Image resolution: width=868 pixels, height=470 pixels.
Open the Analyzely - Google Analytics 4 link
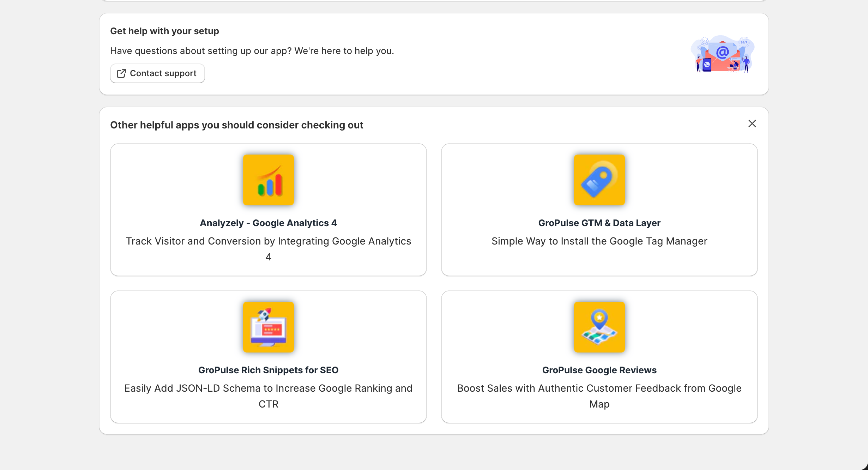click(x=268, y=223)
